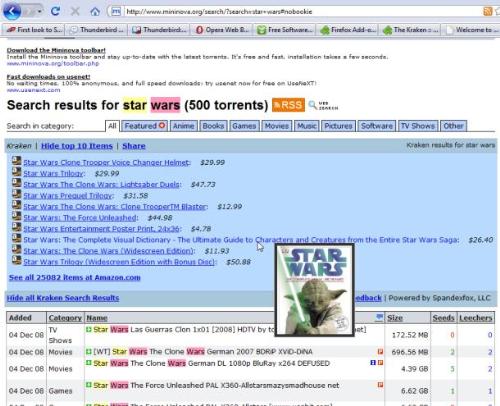Click the Yoda Star Wars book cover preview

(x=314, y=290)
